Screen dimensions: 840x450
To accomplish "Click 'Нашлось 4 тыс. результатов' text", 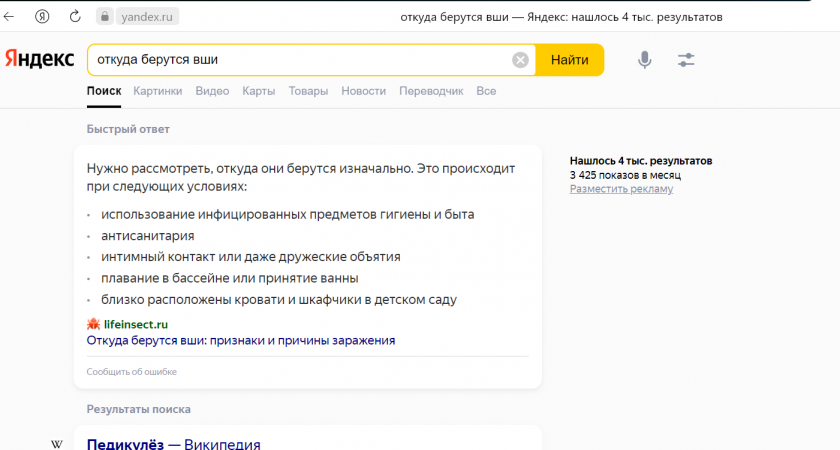I will pos(641,161).
